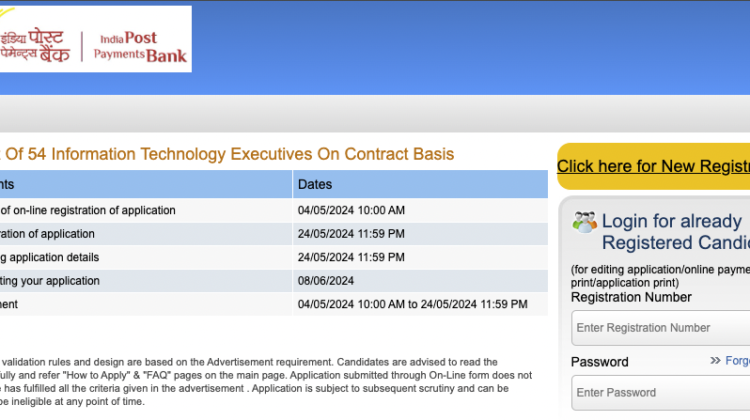
Task: Click the on-line registration of application row text
Action: [88, 210]
